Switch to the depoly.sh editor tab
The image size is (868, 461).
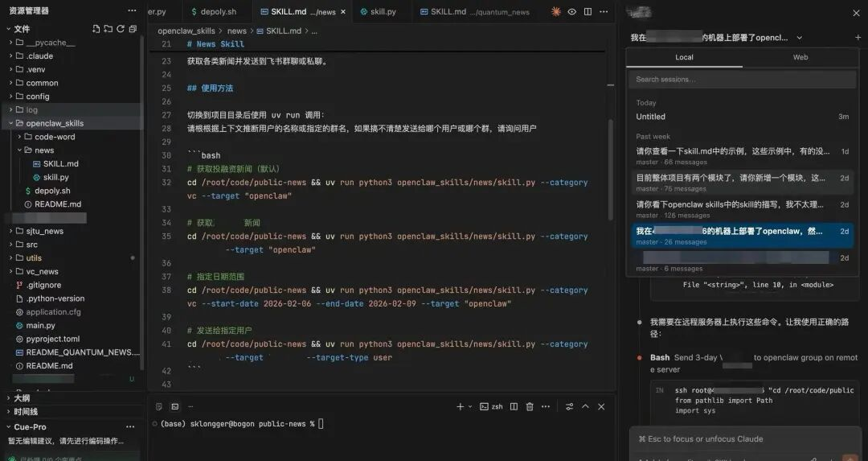point(213,12)
